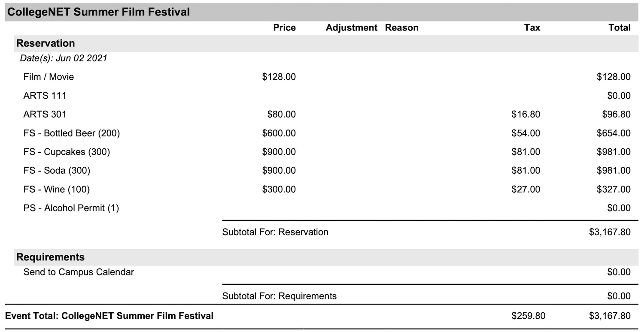
Task: Click the Total column header
Action: point(619,28)
